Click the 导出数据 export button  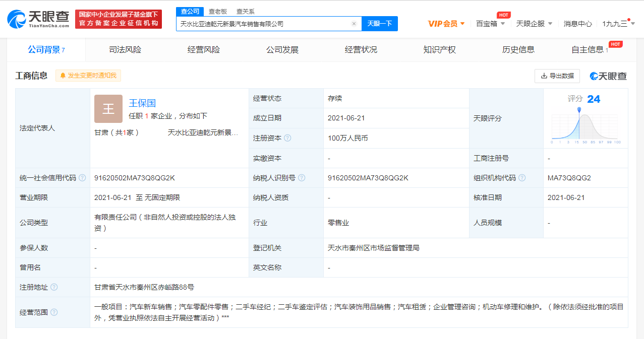coord(557,76)
